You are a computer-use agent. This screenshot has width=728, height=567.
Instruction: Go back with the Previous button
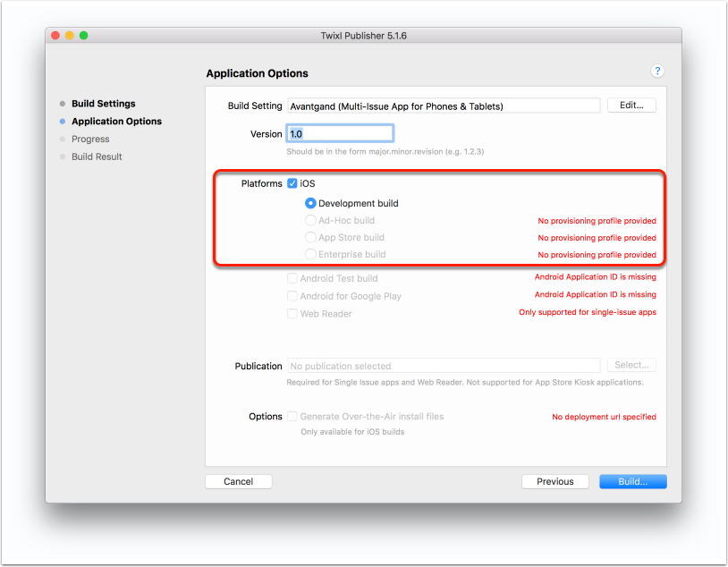pyautogui.click(x=554, y=481)
